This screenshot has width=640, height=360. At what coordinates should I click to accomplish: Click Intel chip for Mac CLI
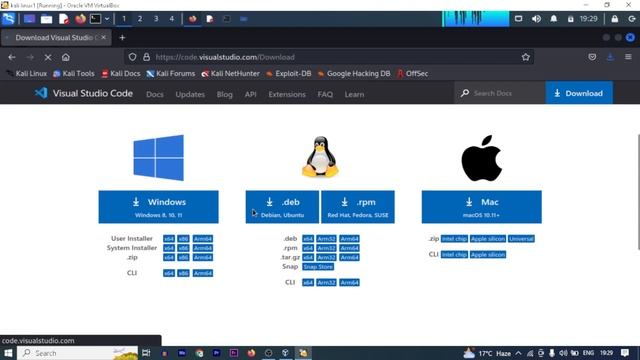pyautogui.click(x=454, y=255)
